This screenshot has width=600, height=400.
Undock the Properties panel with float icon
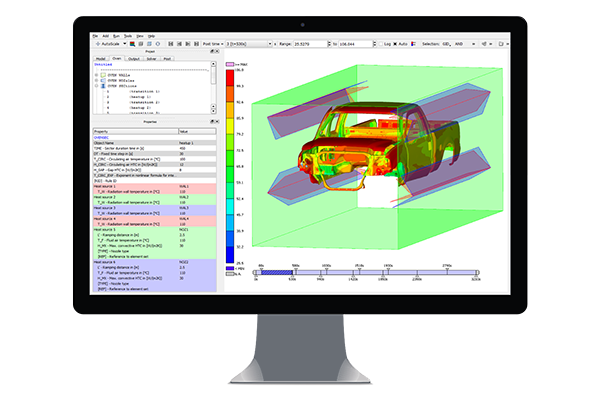pyautogui.click(x=210, y=123)
